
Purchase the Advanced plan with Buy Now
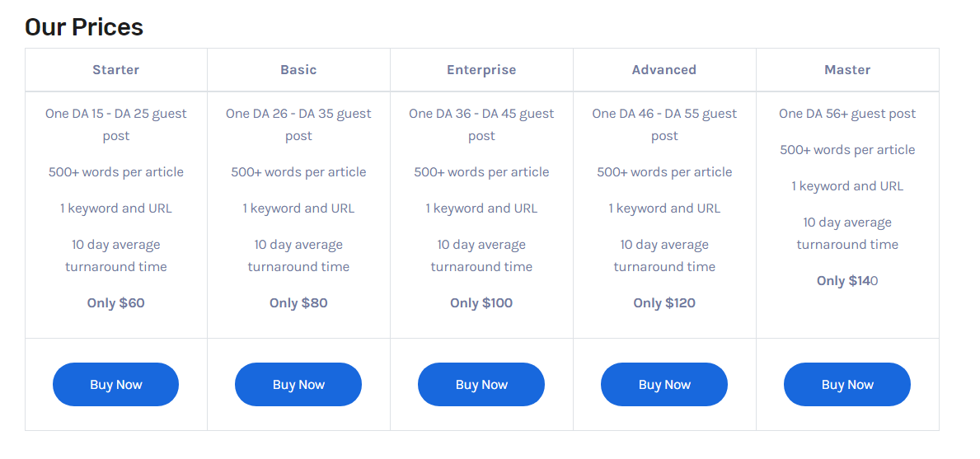pyautogui.click(x=664, y=385)
